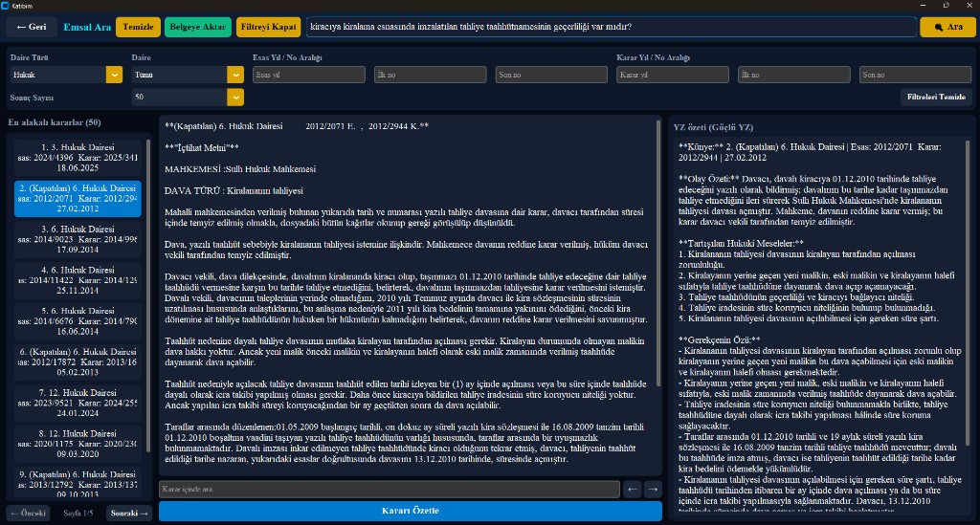Focus the Karar Son no field
The height and width of the screenshot is (525, 980).
(915, 75)
